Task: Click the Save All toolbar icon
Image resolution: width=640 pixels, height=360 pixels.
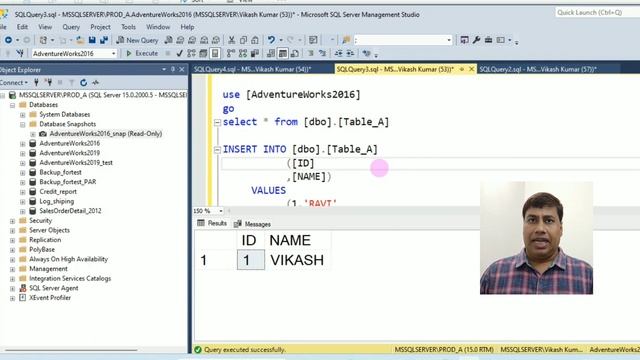Action: 104,40
